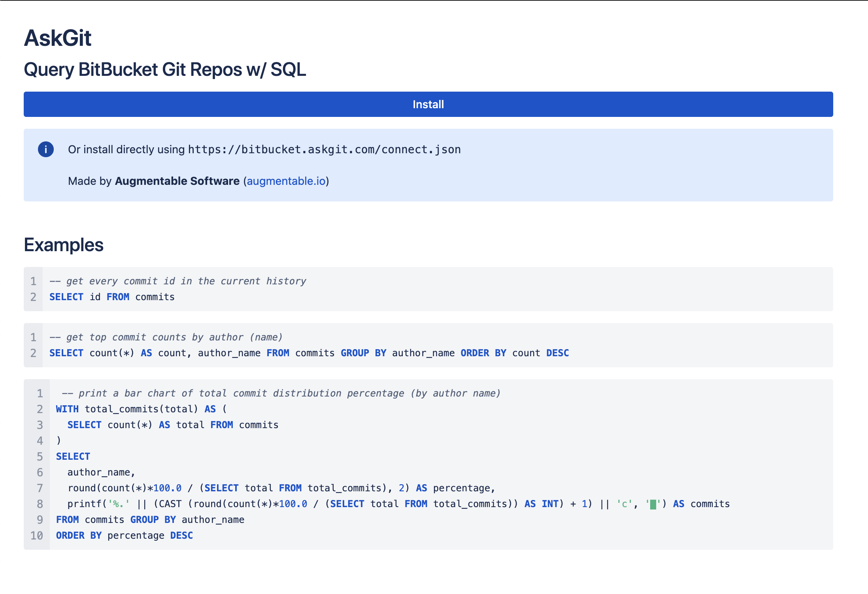Click 'SELECT id FROM commits' code line
868x594 pixels.
click(x=112, y=297)
